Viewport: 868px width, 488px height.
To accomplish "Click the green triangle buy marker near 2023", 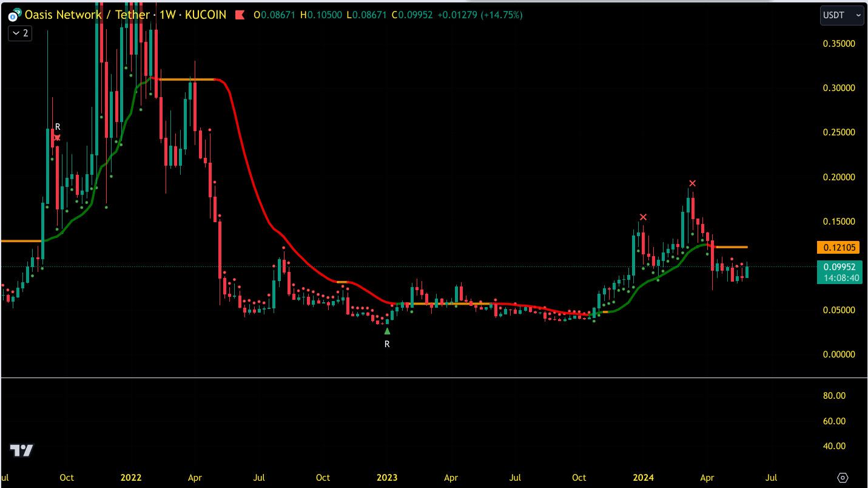I will click(x=387, y=331).
